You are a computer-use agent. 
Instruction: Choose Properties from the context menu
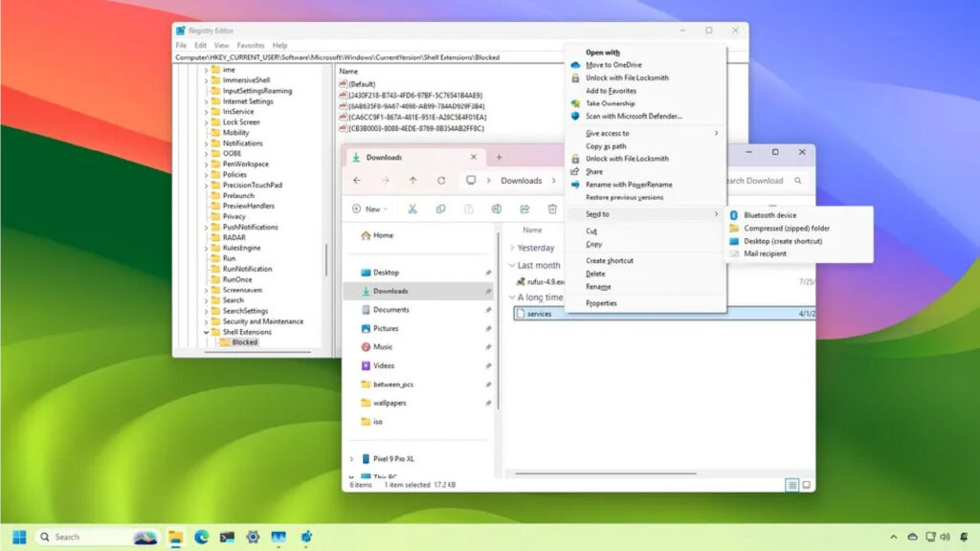click(x=601, y=303)
